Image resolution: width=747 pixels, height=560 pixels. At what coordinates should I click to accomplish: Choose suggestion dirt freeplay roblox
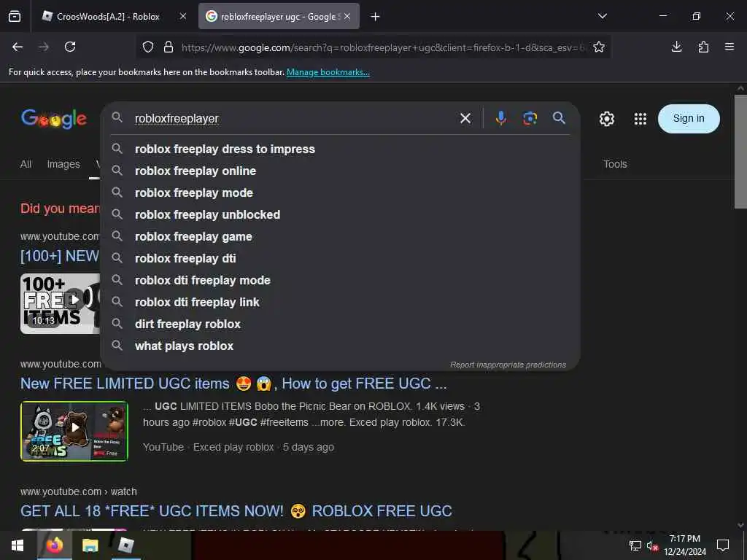coord(340,324)
